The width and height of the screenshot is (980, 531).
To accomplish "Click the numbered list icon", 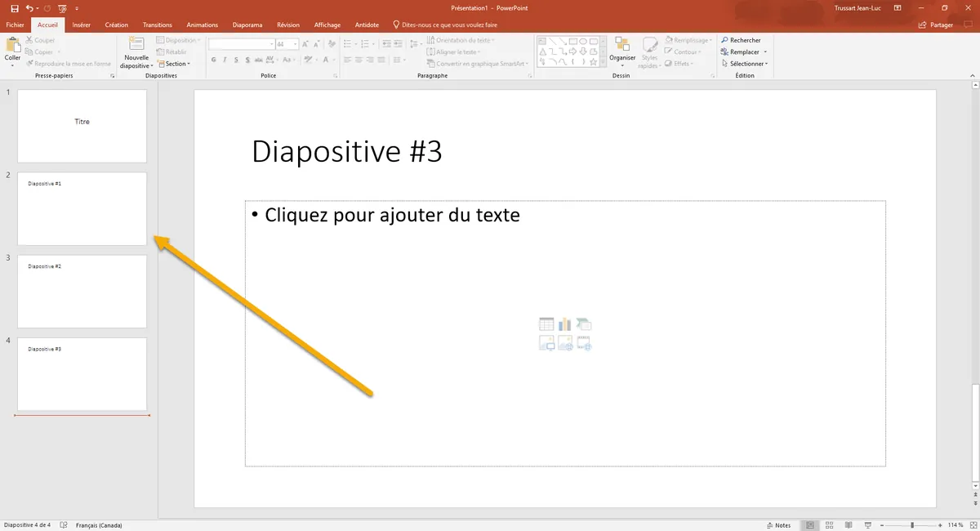I will [365, 44].
